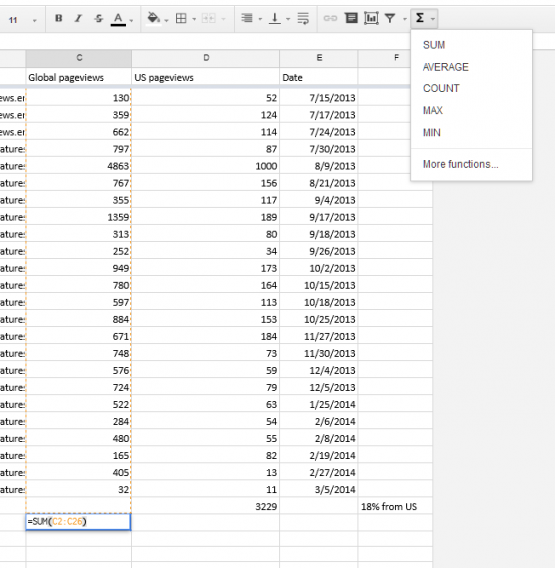Expand filter views dropdown arrow
The height and width of the screenshot is (568, 555).
click(405, 19)
